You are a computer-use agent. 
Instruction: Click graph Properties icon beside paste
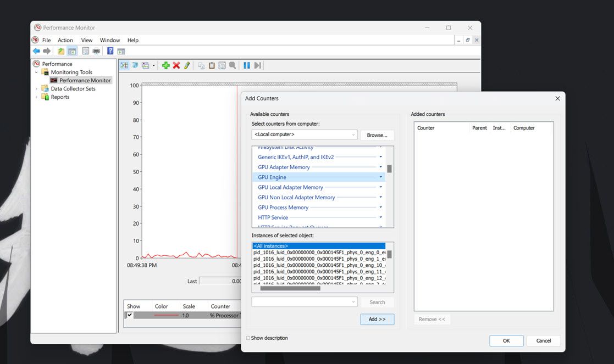tap(222, 65)
